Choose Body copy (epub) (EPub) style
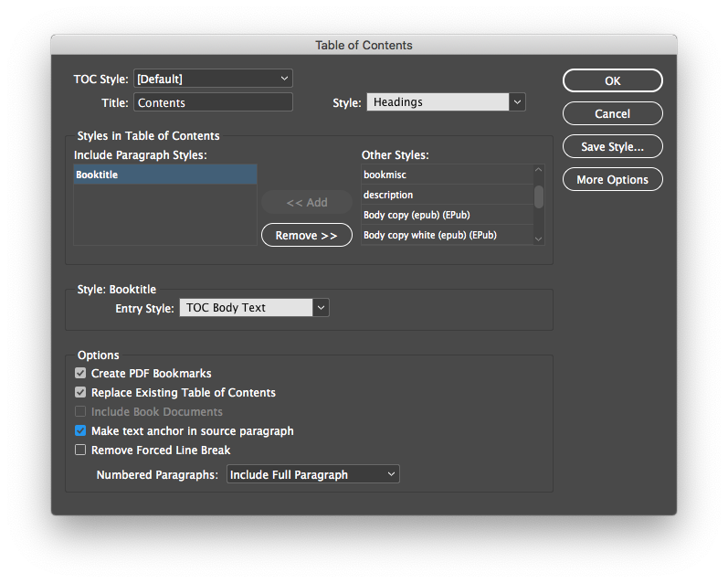The image size is (728, 583). pos(446,215)
